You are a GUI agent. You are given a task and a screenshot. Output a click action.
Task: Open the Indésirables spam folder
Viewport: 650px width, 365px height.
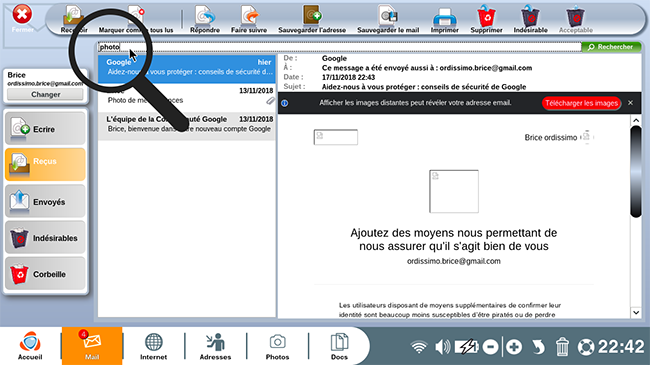pos(45,238)
